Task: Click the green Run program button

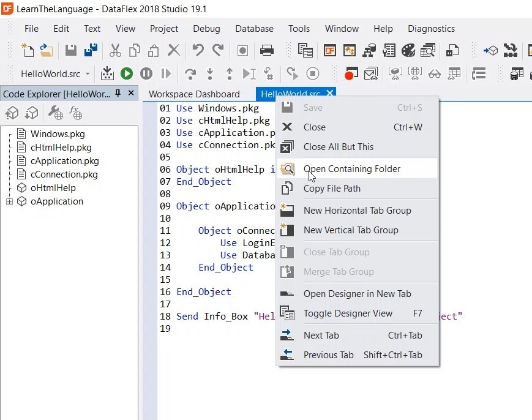Action: (x=127, y=73)
